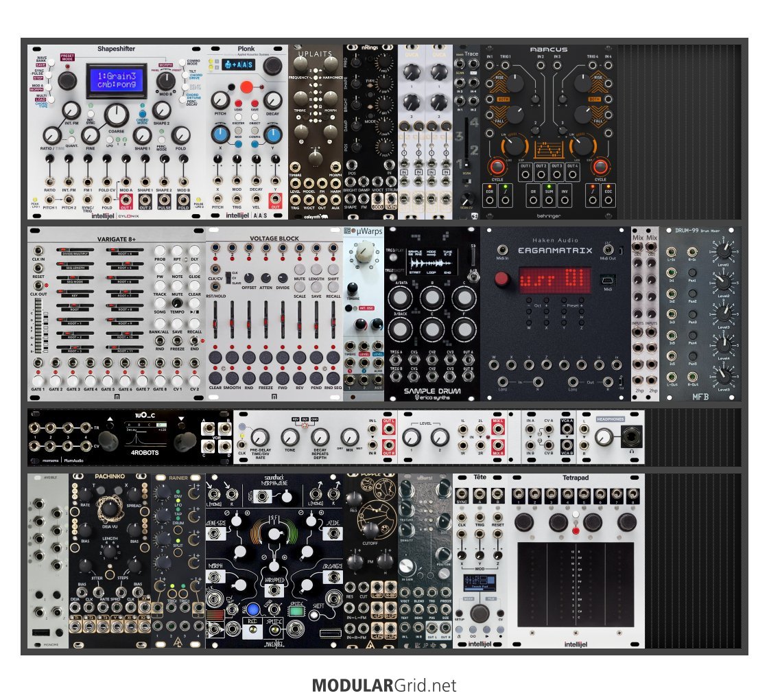The width and height of the screenshot is (769, 700).
Task: Click the red OUT 1 jack on Shapeshifter
Action: pyautogui.click(x=126, y=200)
